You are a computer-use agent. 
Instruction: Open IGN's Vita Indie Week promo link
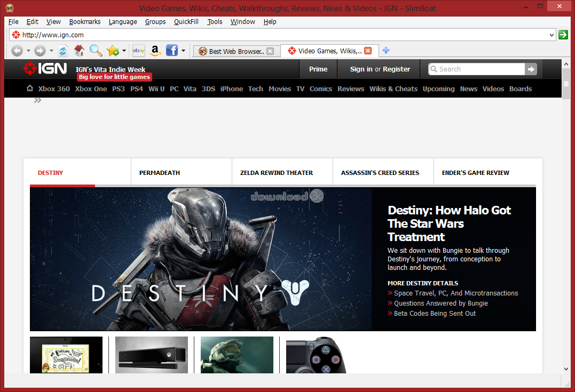111,69
